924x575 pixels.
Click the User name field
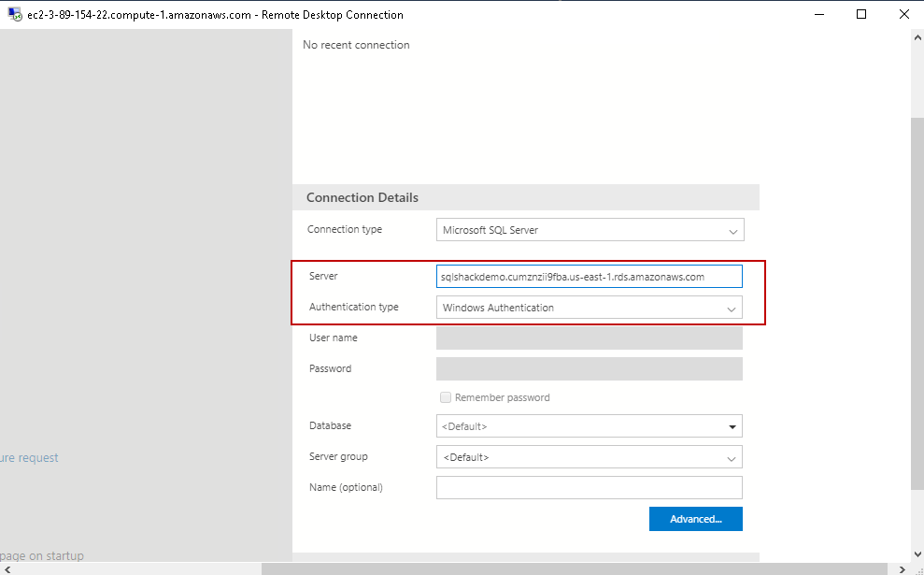tap(589, 338)
